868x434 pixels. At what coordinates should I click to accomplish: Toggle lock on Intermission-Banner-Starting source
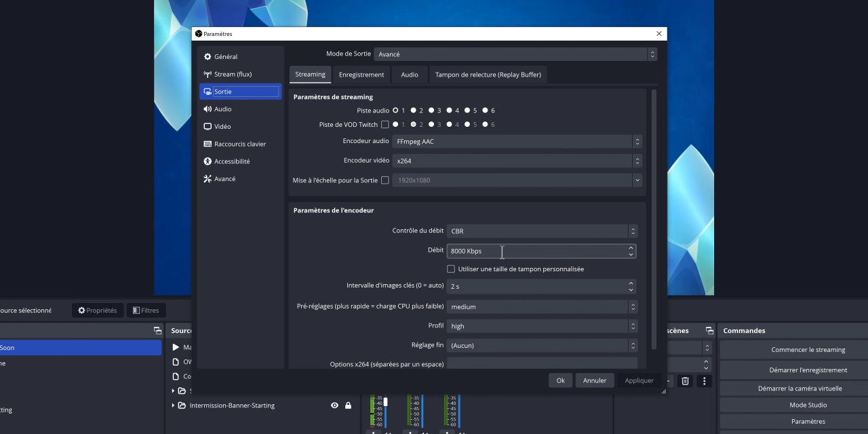[x=349, y=406]
